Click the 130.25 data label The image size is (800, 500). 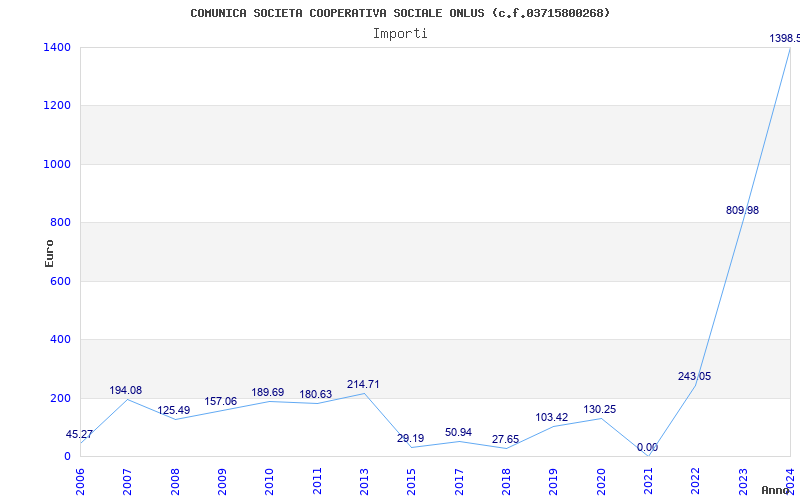599,409
